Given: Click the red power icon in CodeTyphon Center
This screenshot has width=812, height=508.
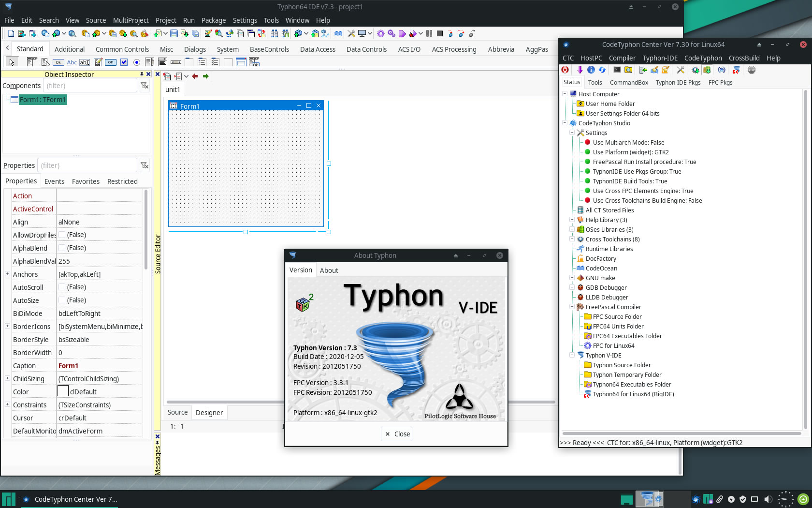Looking at the screenshot, I should click(565, 70).
